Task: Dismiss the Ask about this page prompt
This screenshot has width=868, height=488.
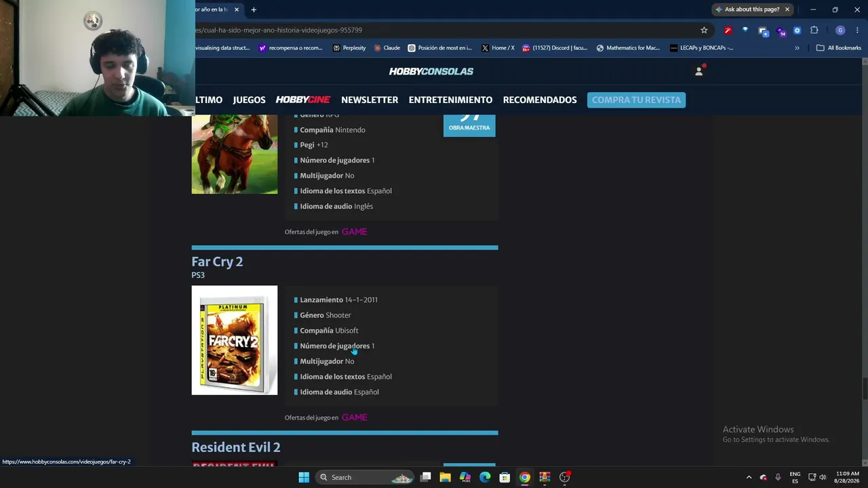Action: [x=787, y=9]
